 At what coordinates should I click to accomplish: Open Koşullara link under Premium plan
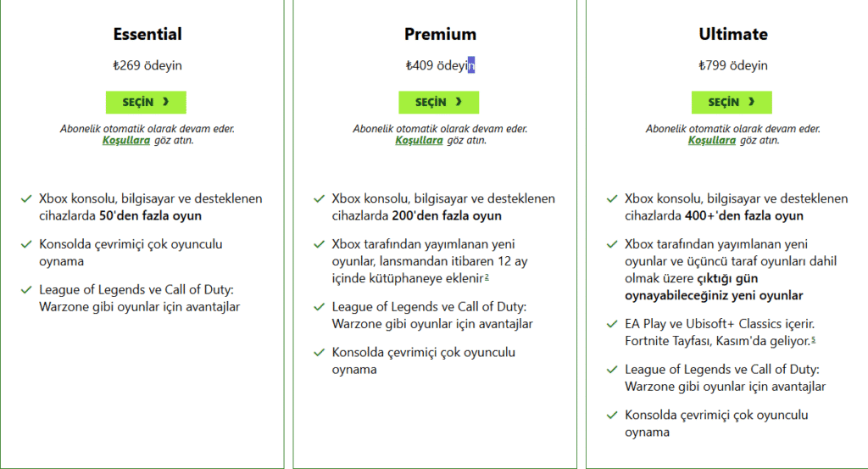coord(419,140)
